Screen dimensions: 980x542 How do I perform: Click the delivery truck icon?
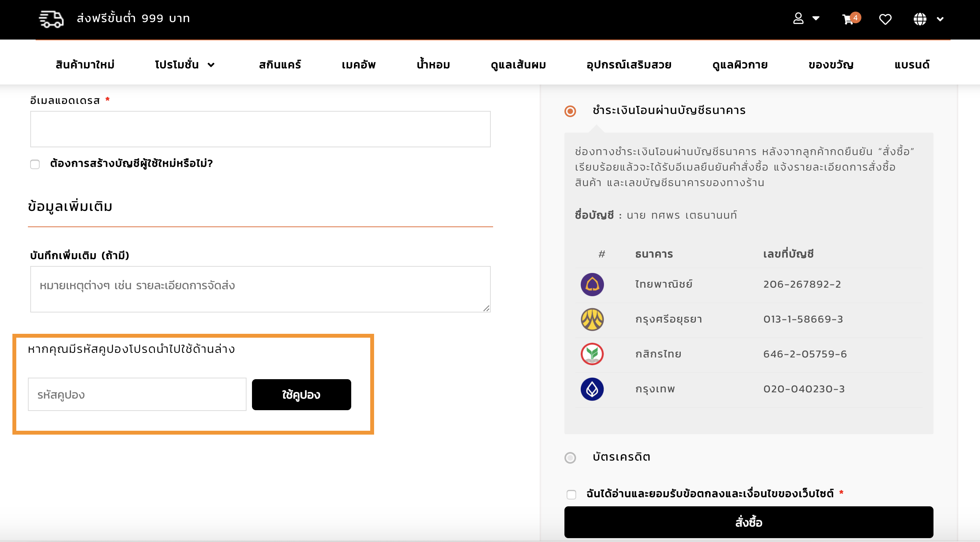coord(51,19)
